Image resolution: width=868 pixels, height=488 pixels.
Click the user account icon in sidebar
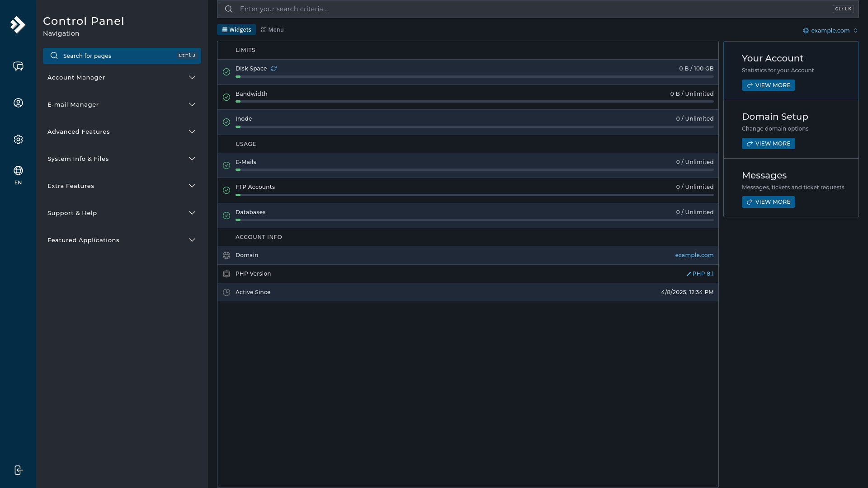point(18,103)
